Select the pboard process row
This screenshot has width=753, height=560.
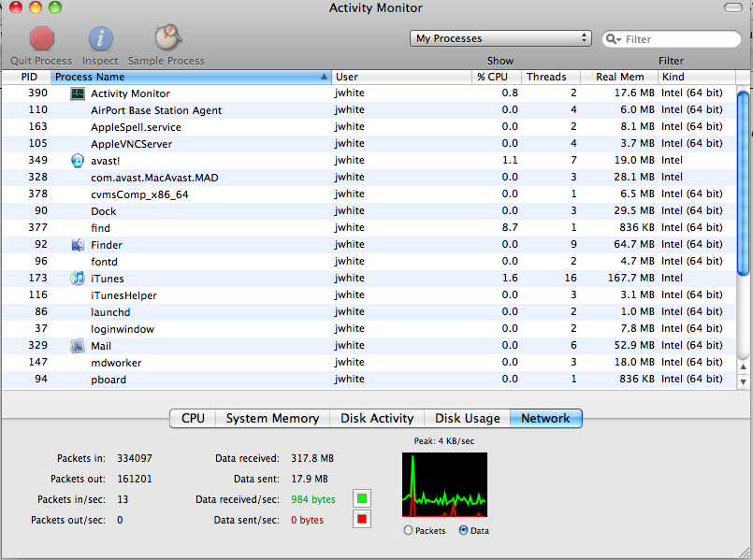click(369, 379)
